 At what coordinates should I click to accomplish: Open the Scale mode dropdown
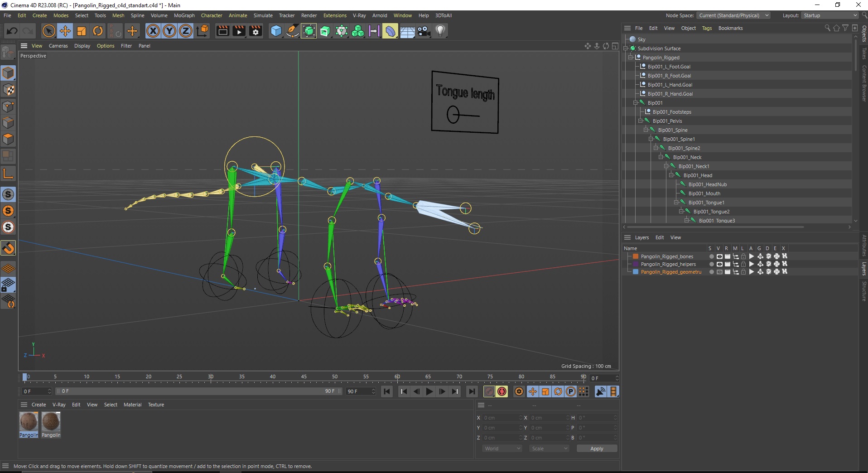coord(549,449)
